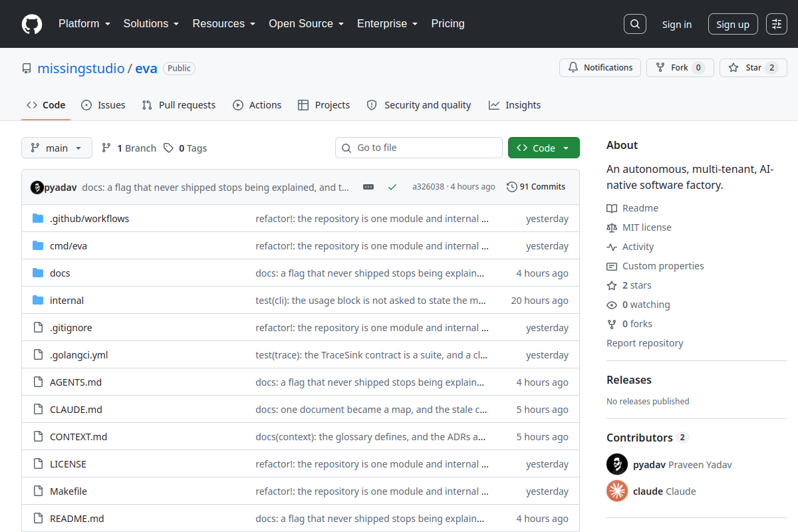Open the Platform dropdown menu
Image resolution: width=798 pixels, height=532 pixels.
(84, 24)
